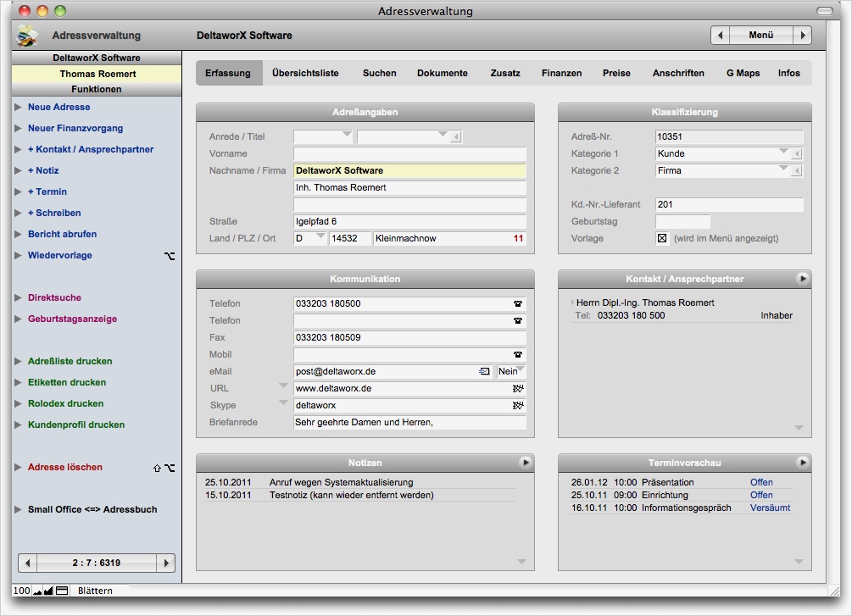852x616 pixels.
Task: Click the Mobil phone dial icon
Action: point(518,354)
